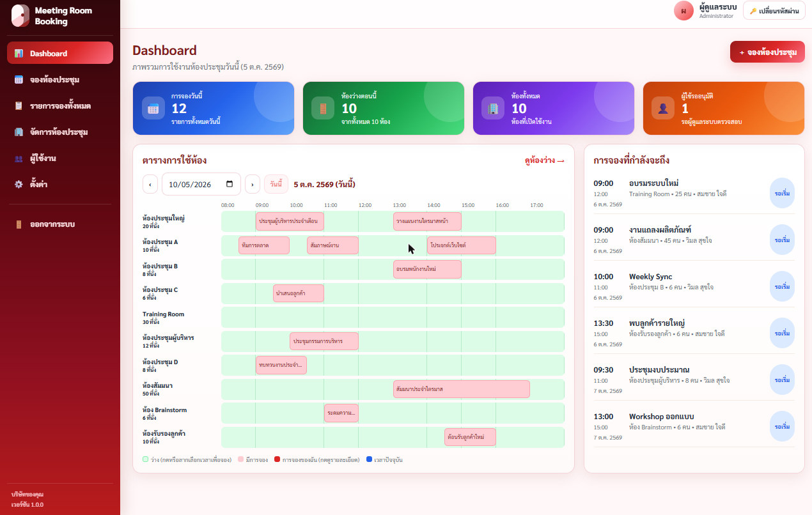
Task: Open booking ประชุมกรรมการบริหาร
Action: tap(324, 341)
